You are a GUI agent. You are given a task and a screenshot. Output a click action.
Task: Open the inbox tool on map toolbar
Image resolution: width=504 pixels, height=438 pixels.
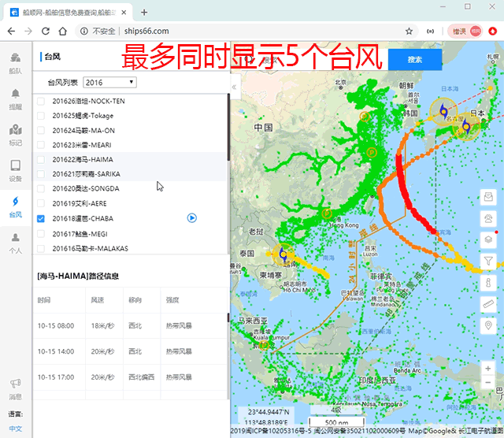tap(488, 196)
